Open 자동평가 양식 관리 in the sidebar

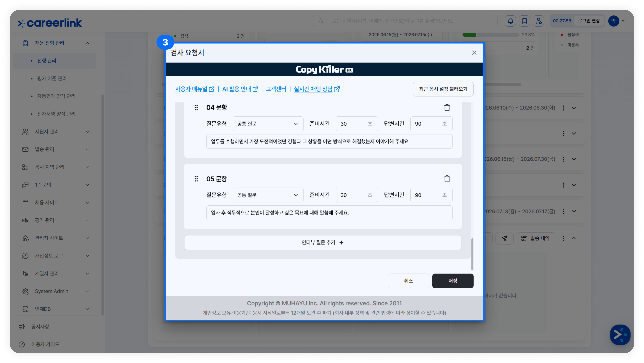pyautogui.click(x=56, y=96)
